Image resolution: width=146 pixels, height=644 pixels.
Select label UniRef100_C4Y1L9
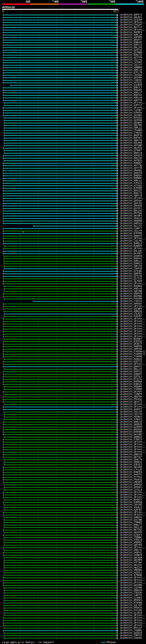click(131, 490)
